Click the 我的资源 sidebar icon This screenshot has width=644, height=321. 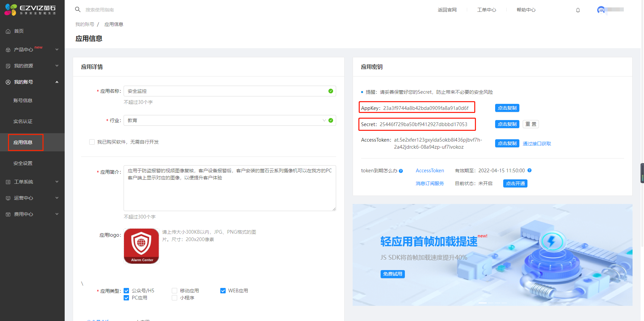pos(8,66)
